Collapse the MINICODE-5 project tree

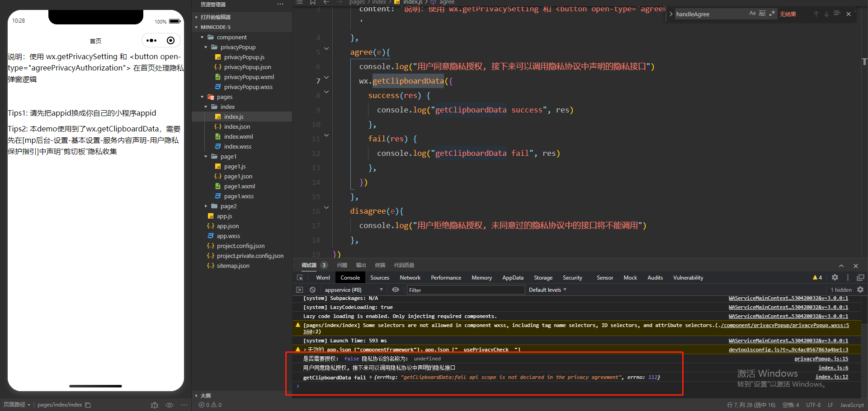pyautogui.click(x=196, y=27)
